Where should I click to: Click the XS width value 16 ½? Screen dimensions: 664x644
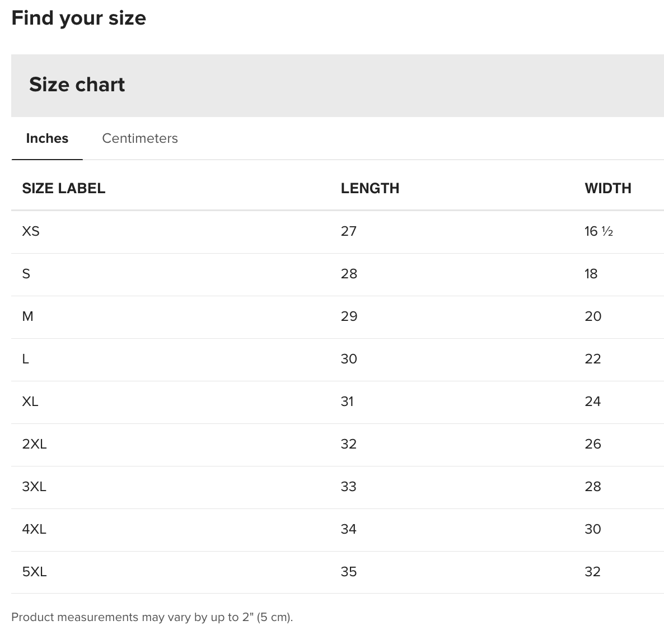tap(598, 231)
